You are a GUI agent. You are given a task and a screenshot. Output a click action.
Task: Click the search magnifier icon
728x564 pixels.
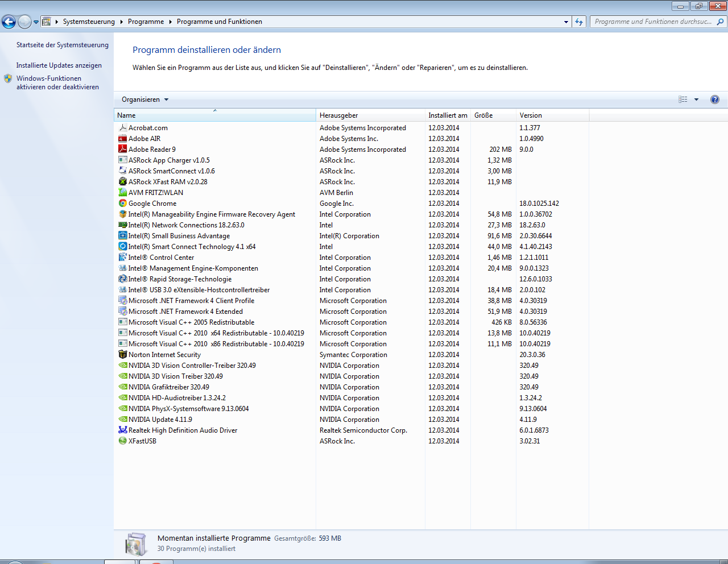click(720, 22)
